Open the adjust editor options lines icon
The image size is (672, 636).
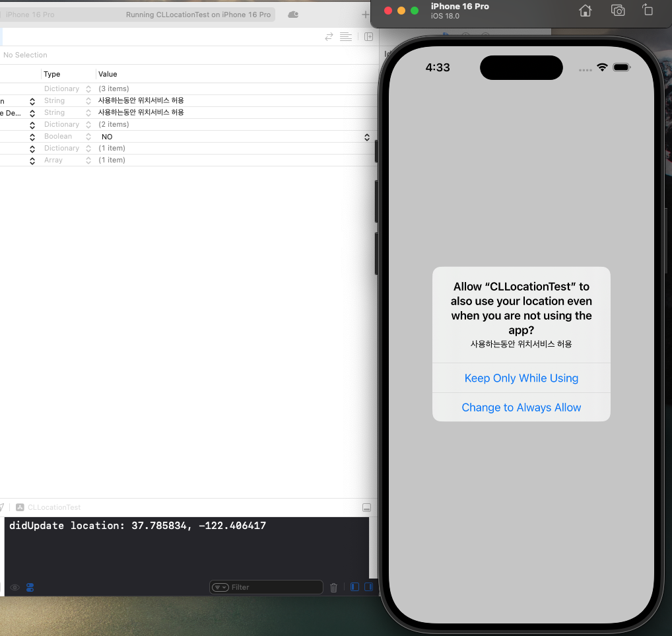tap(346, 37)
